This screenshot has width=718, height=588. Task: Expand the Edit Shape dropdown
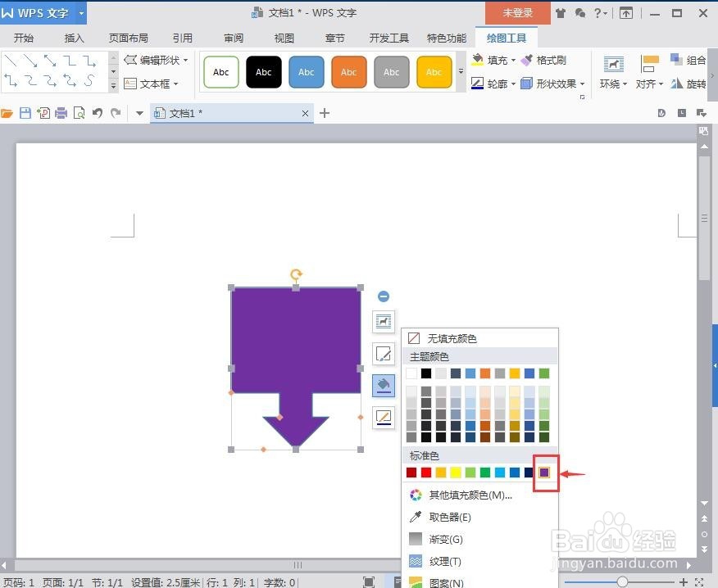coord(185,61)
